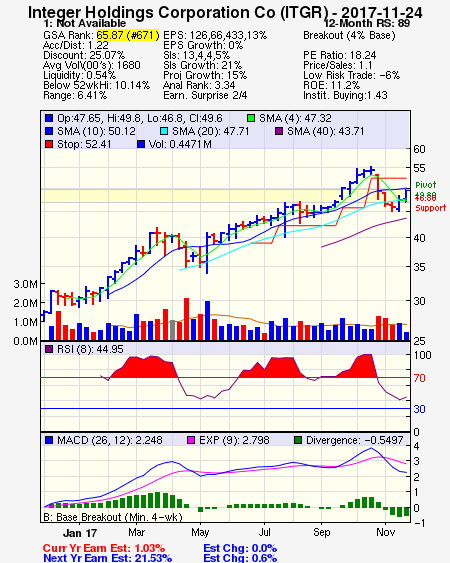Click the green Divergence legend swatch
The image size is (450, 563).
(x=298, y=440)
